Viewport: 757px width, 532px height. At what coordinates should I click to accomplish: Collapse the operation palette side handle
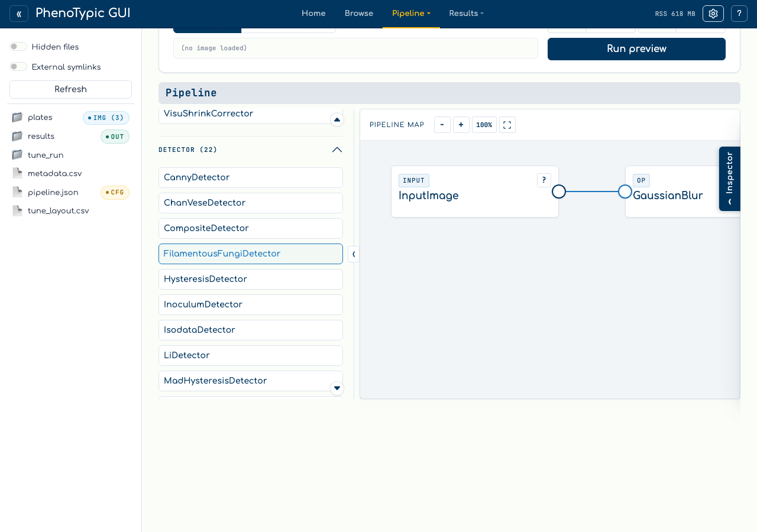click(x=354, y=254)
